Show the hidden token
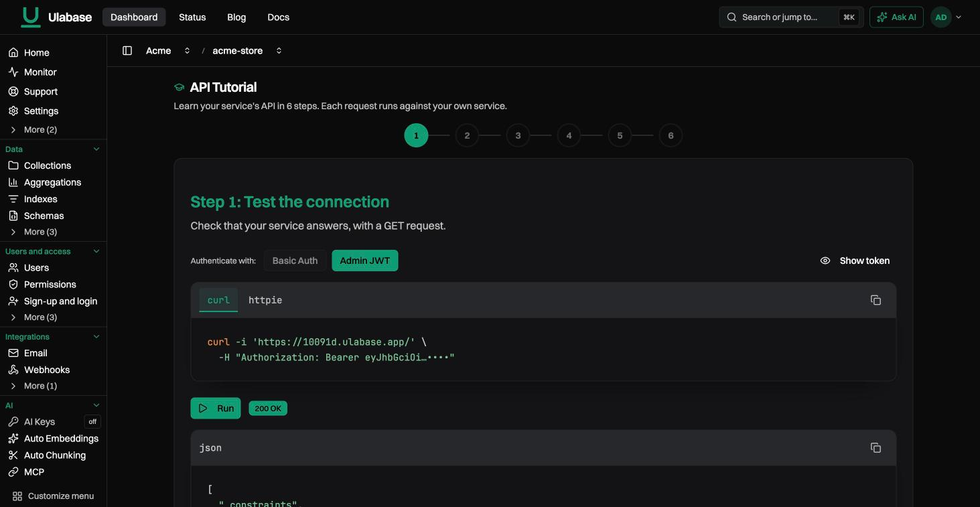This screenshot has height=507, width=980. pyautogui.click(x=855, y=261)
